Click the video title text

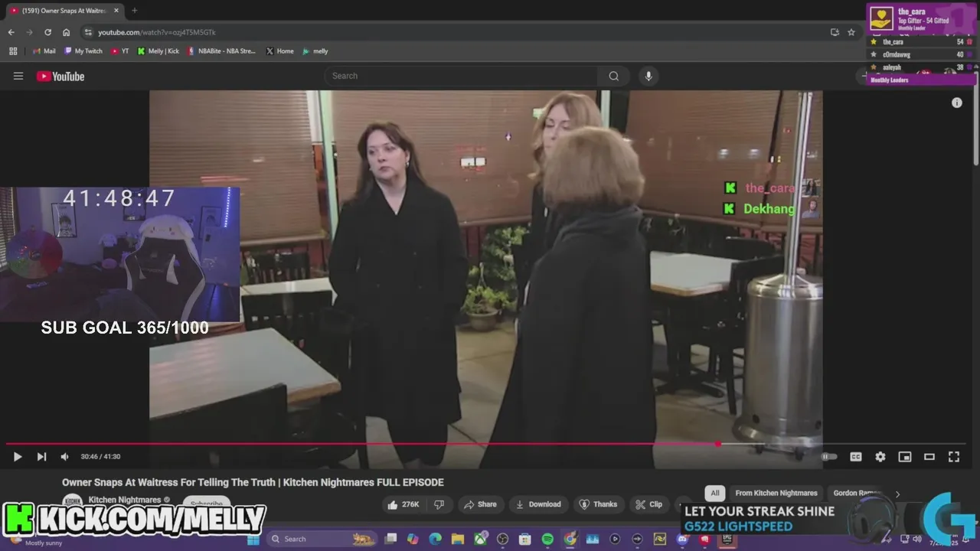253,482
